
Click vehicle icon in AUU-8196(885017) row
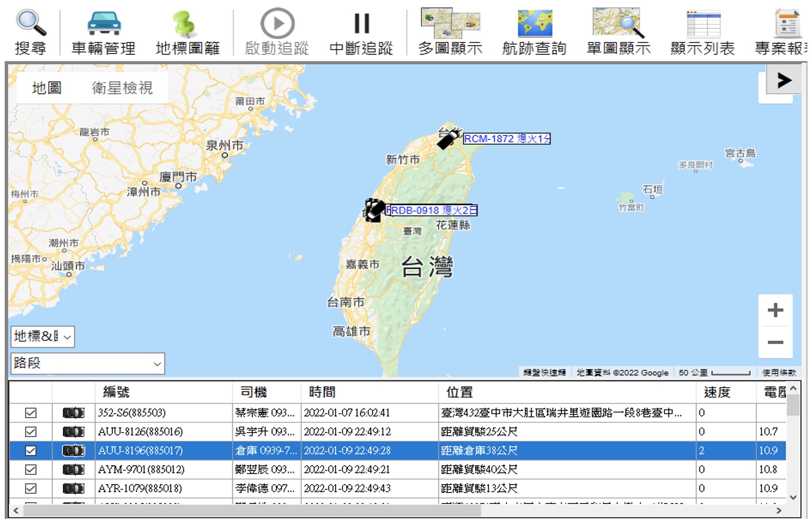[74, 450]
